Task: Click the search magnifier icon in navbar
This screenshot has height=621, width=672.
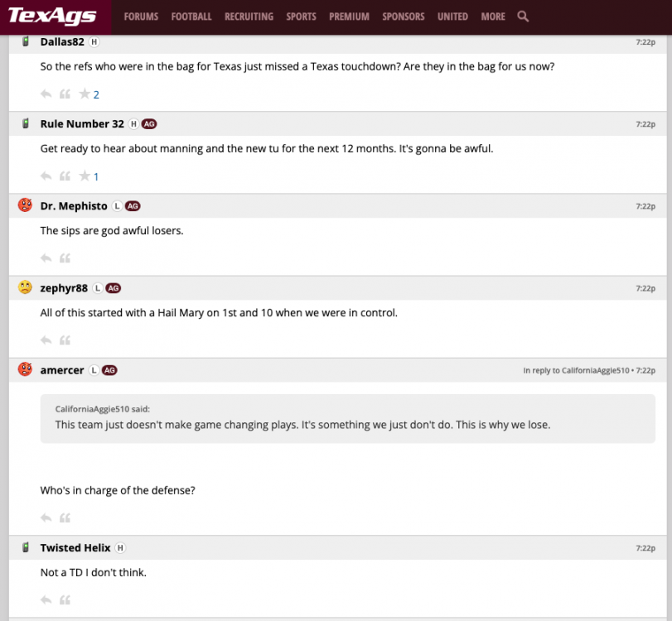Action: tap(523, 17)
